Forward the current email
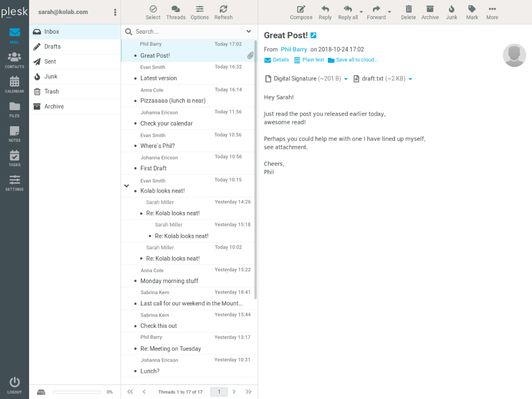Viewport: 532px width, 399px height. 376,12
